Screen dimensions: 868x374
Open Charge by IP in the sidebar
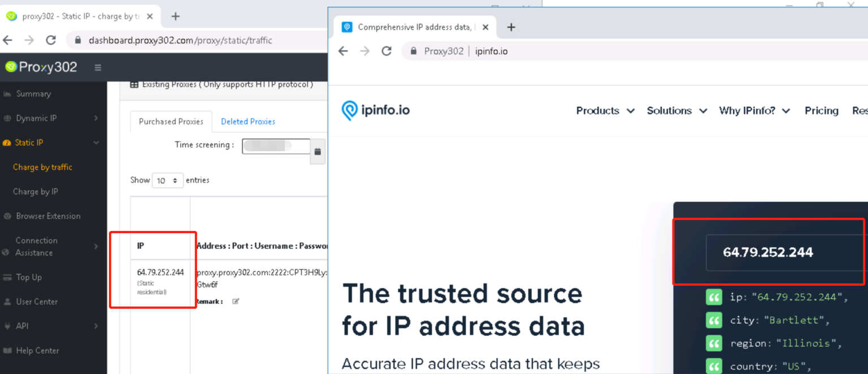tap(36, 192)
